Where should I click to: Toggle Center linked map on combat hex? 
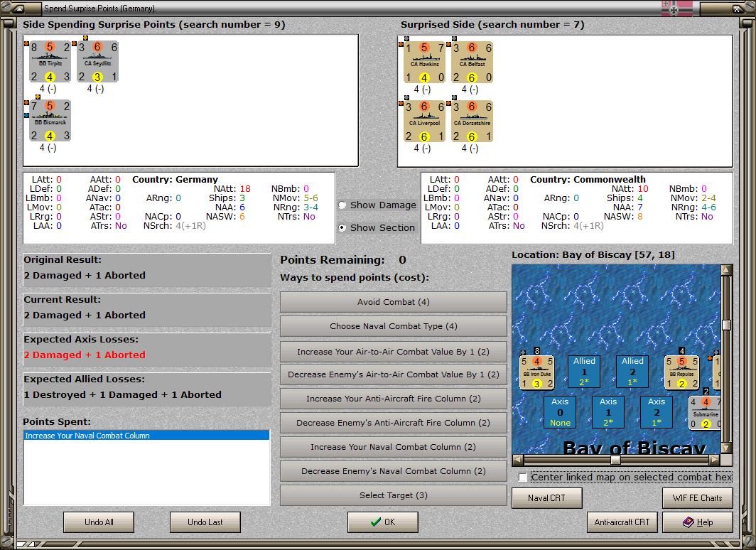point(523,478)
